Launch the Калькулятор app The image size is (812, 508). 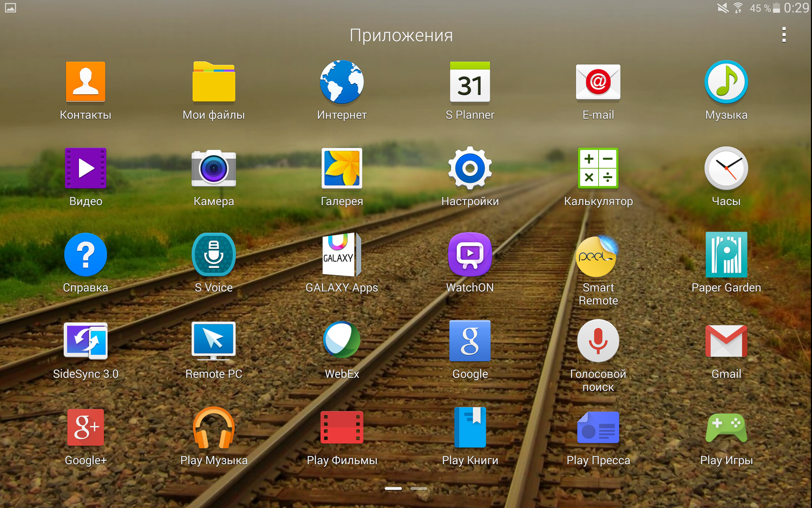click(598, 168)
